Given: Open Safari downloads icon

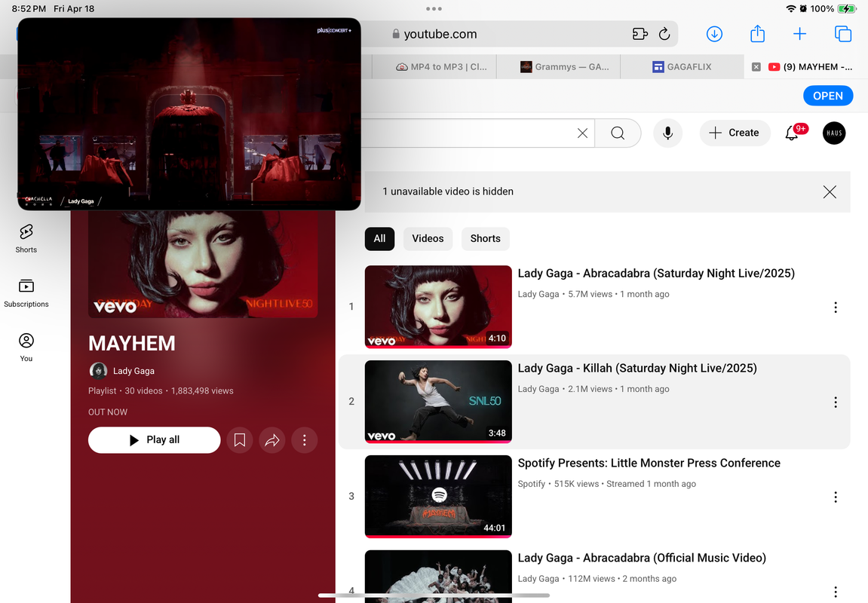Looking at the screenshot, I should [714, 35].
